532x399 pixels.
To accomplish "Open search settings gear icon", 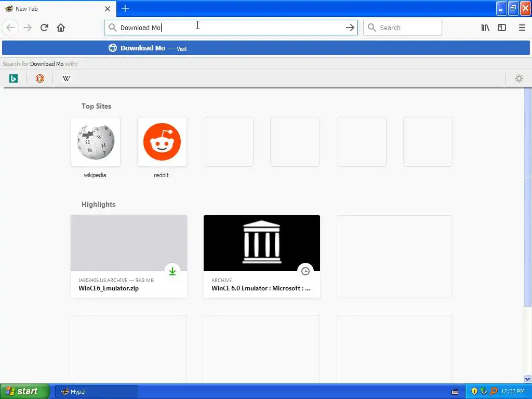I will pyautogui.click(x=519, y=79).
